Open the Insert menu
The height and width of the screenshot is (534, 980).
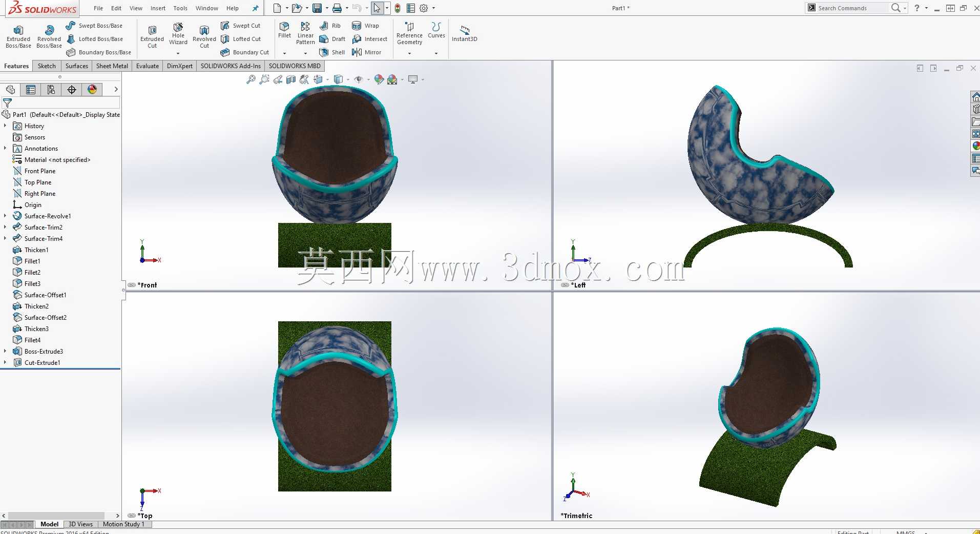158,8
